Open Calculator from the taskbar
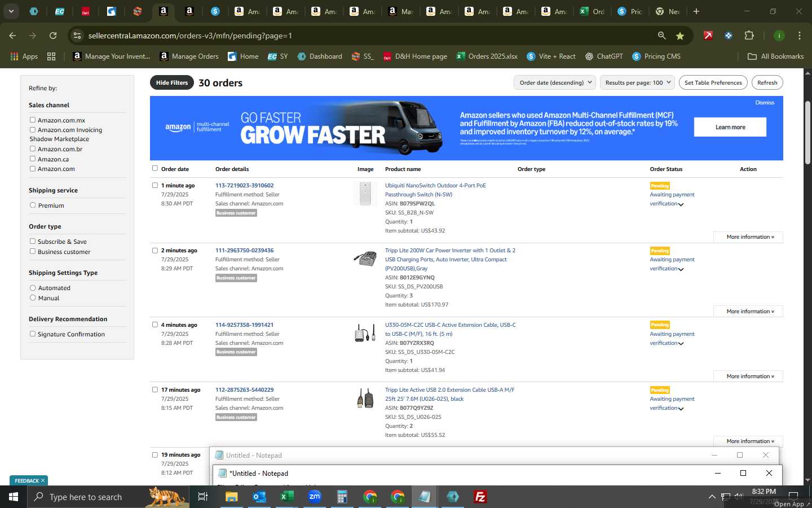Screen dimensions: 812x508 (x=342, y=497)
